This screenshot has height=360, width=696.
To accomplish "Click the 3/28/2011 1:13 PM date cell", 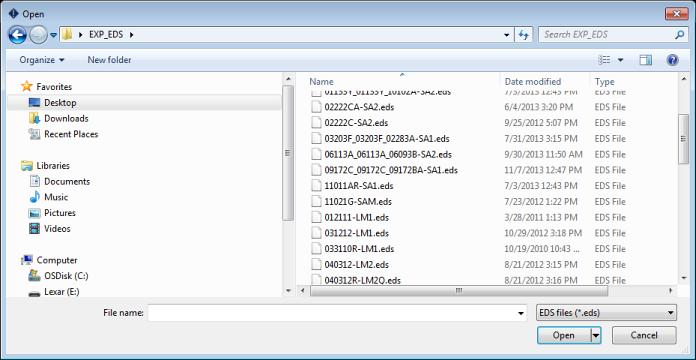I will click(541, 218).
